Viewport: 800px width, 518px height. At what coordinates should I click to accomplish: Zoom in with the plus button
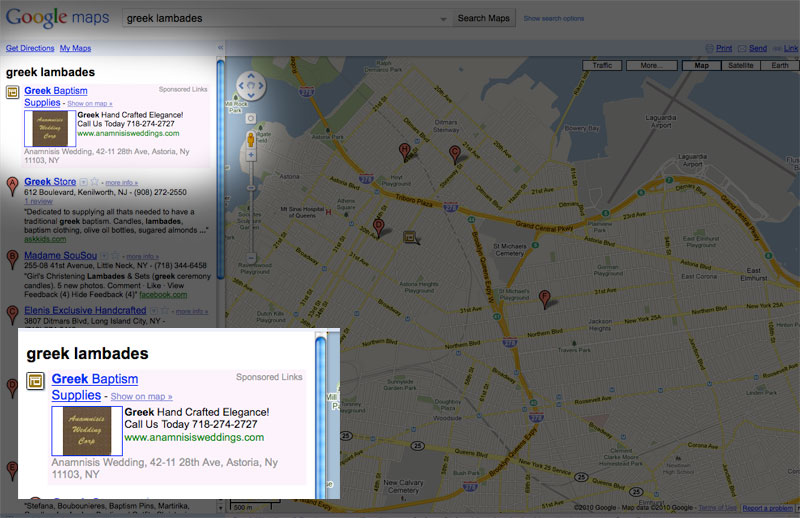pyautogui.click(x=251, y=155)
